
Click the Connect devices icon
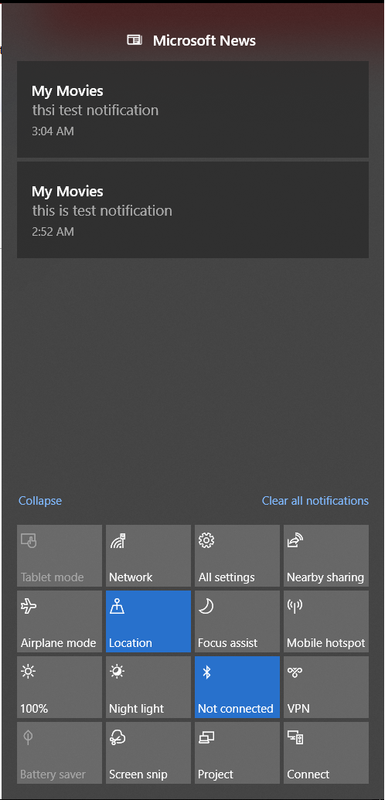click(295, 737)
